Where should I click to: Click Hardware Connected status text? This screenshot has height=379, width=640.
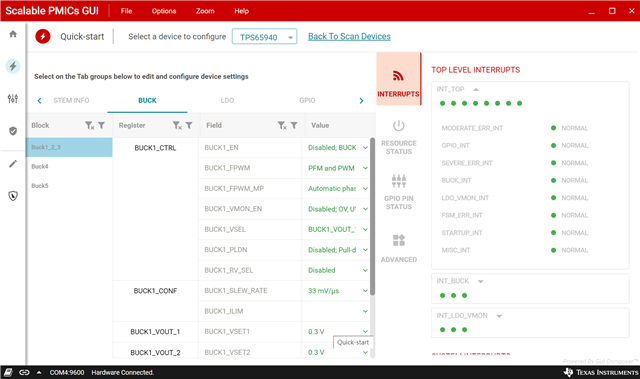(x=122, y=372)
